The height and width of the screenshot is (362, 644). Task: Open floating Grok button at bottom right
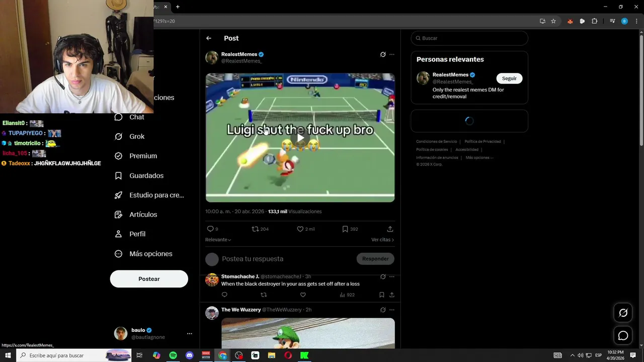[623, 313]
